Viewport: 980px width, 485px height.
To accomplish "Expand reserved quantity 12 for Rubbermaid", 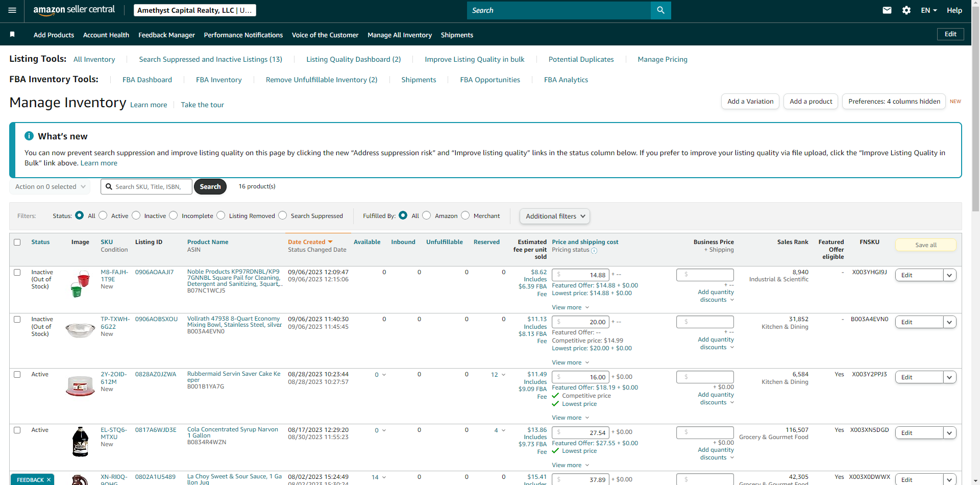I will click(498, 375).
